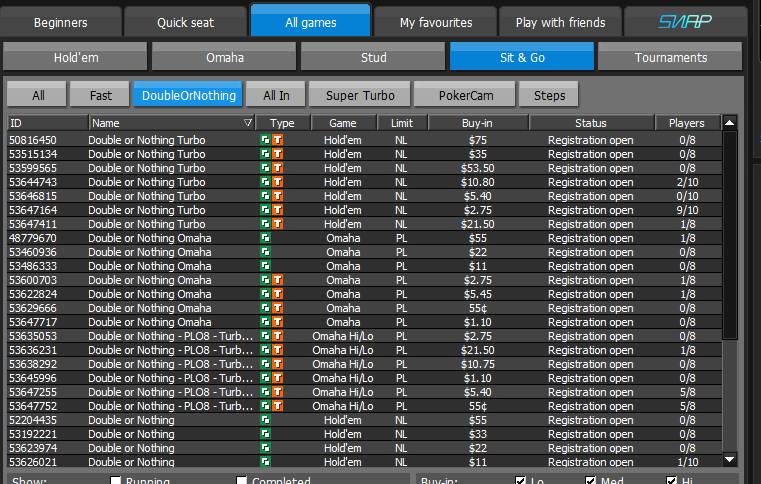
Task: Switch to the Tournaments tab
Action: 670,58
